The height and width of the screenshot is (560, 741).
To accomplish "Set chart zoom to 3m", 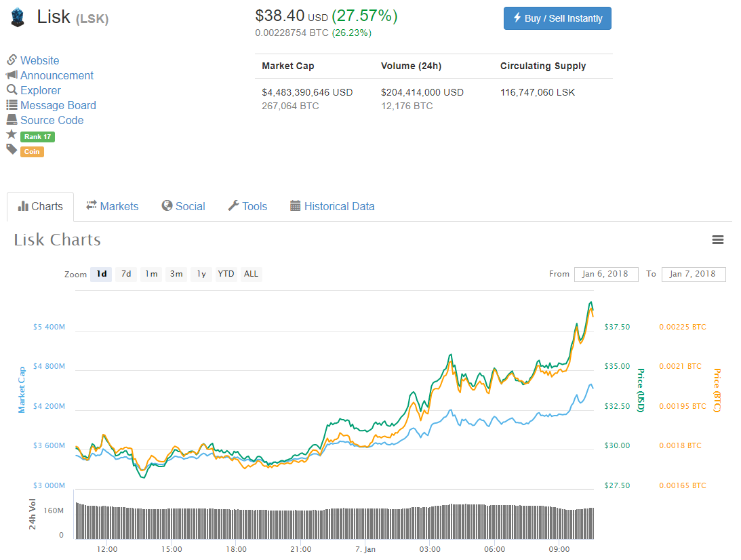I will pyautogui.click(x=176, y=274).
